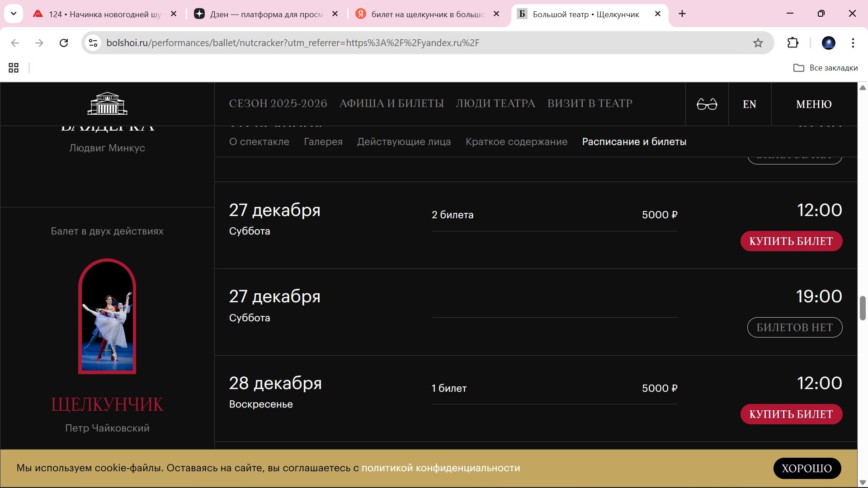Reload the page with refresh icon

tap(64, 43)
